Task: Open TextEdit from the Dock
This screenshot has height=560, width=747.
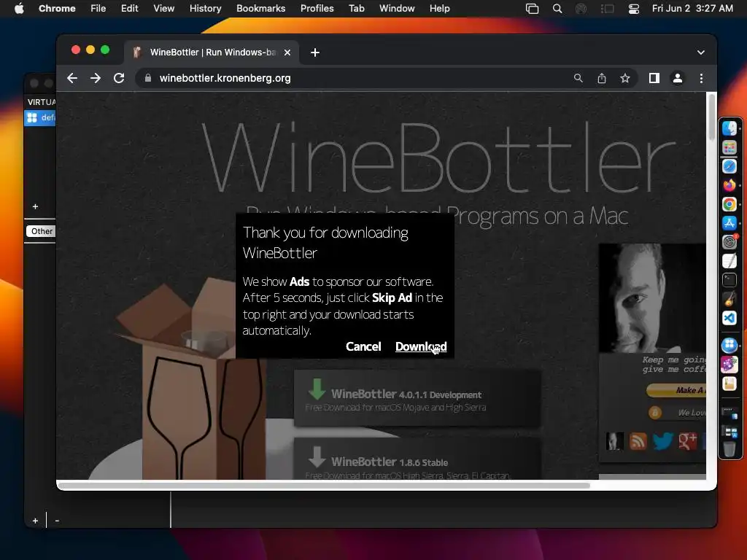Action: coord(729,261)
